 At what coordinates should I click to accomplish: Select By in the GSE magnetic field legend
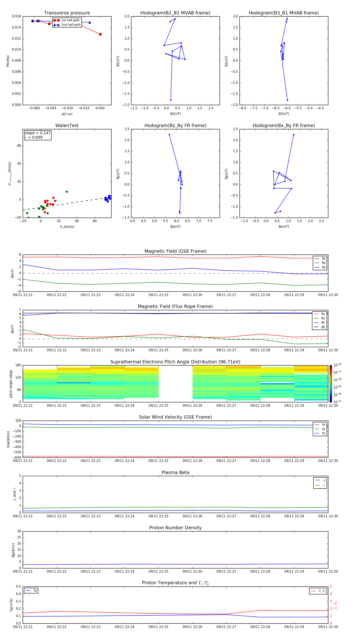coord(320,263)
